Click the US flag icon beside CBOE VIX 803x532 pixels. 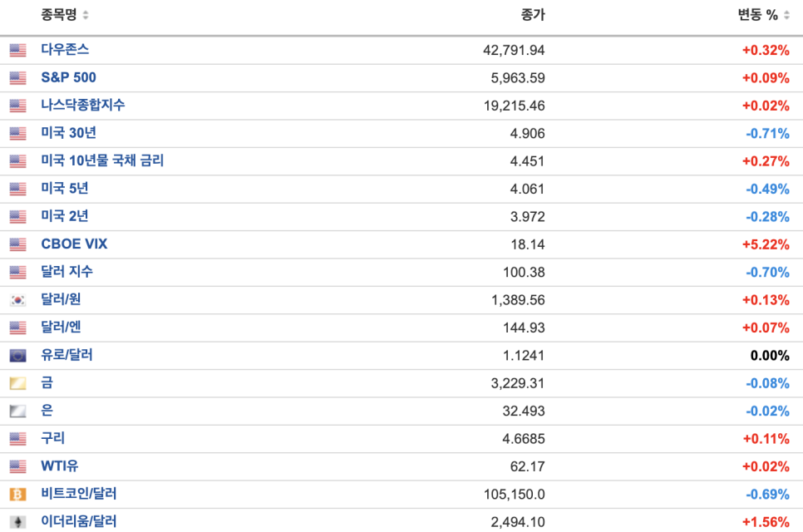[x=18, y=244]
